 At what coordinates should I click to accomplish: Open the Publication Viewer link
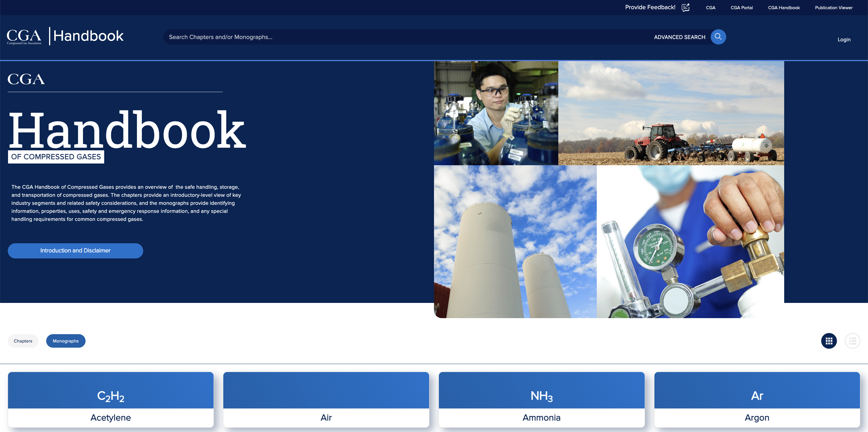(x=834, y=7)
